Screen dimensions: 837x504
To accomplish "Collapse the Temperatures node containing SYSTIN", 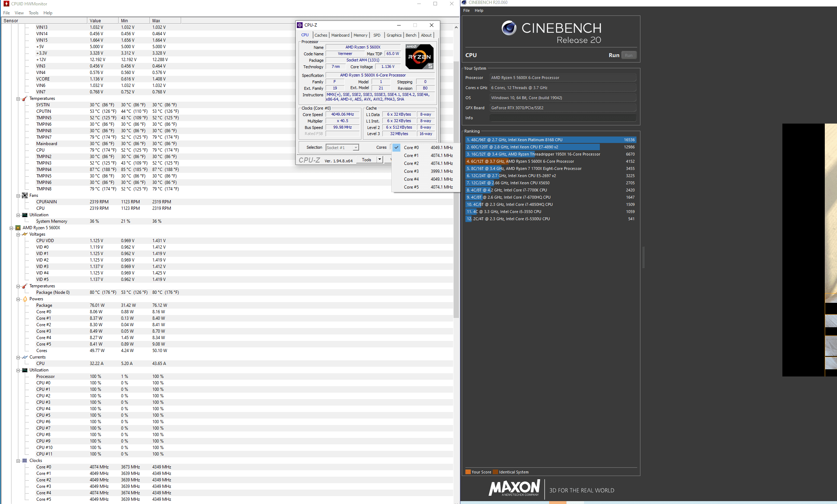I will [18, 99].
